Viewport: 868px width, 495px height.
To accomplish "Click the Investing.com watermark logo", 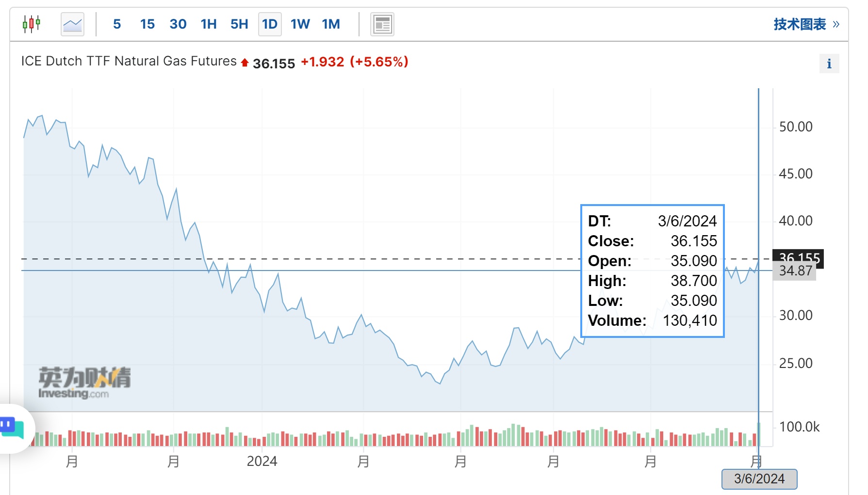I will [x=84, y=383].
